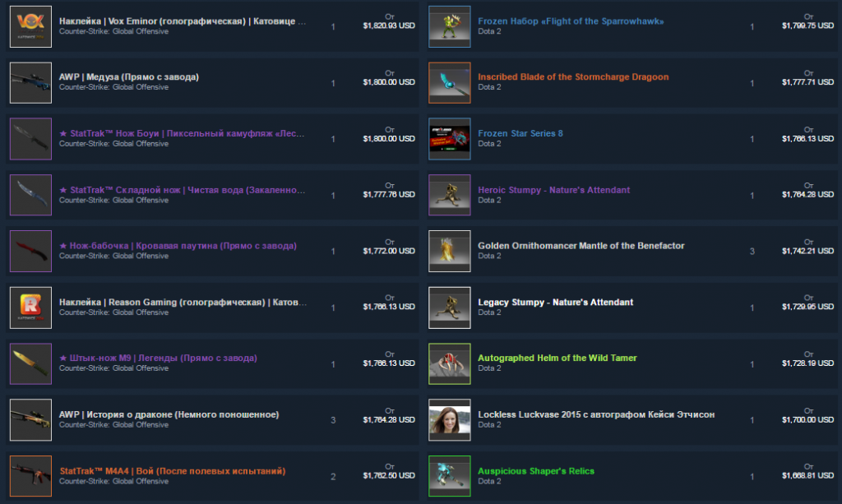Open the Legacy Stumpy courier image

point(450,307)
